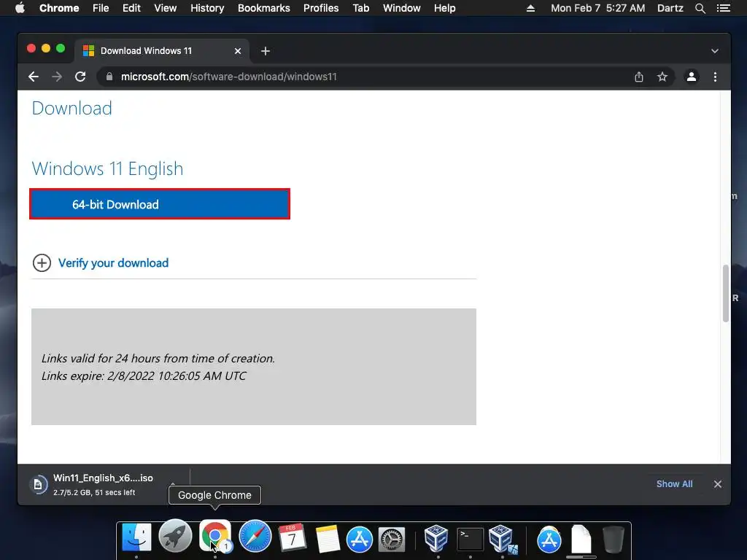Open Spotlight search magnifier icon
Viewport: 747px width, 560px height.
click(x=700, y=8)
